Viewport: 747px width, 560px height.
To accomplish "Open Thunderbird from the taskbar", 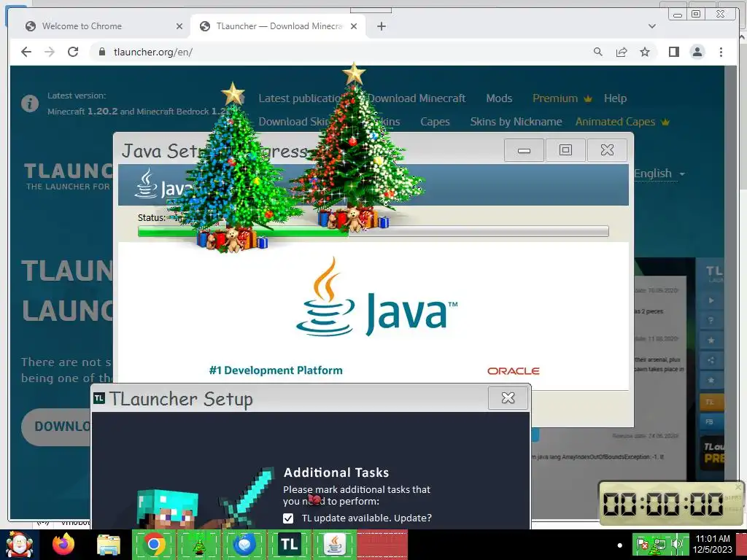I will pyautogui.click(x=244, y=544).
